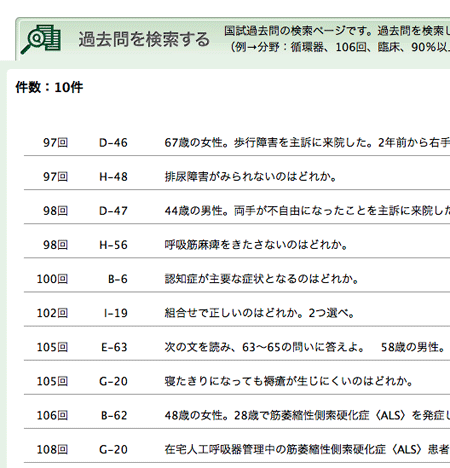Viewport: 450px width, 468px height.
Task: Open the question starting 67歳の女性。歩行障害
Action: pos(307,143)
